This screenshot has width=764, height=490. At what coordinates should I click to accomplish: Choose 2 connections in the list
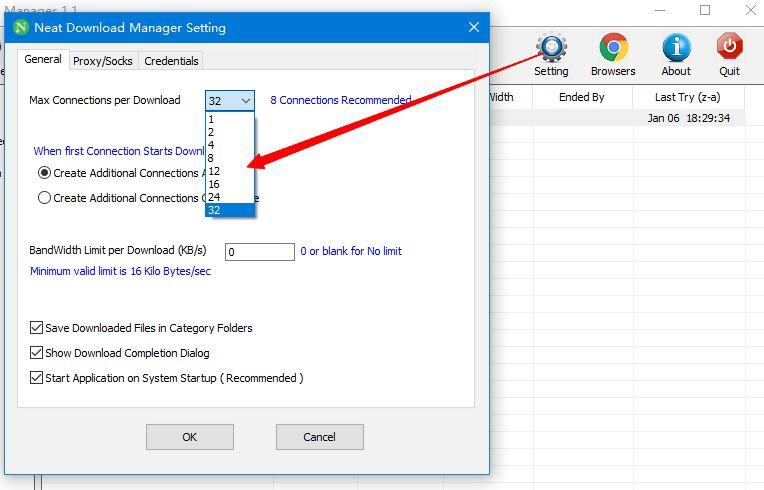pos(230,132)
